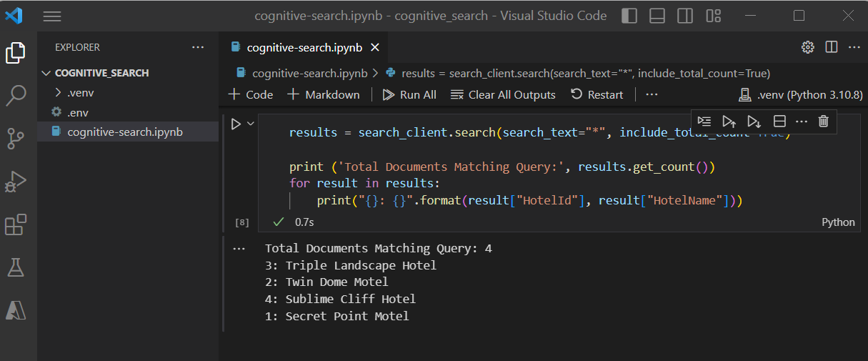Open editor More Actions ellipsis
The width and height of the screenshot is (868, 361).
click(854, 47)
